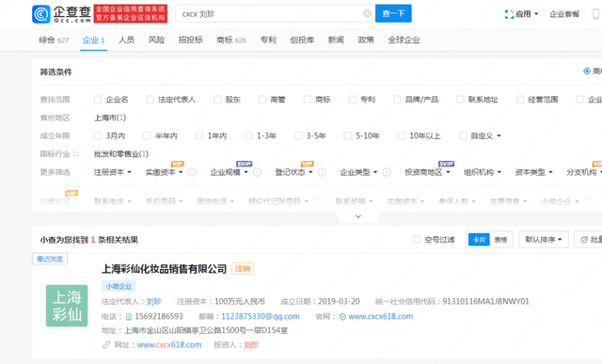Switch to the 商标 626 tab
This screenshot has height=364, width=602.
(231, 40)
